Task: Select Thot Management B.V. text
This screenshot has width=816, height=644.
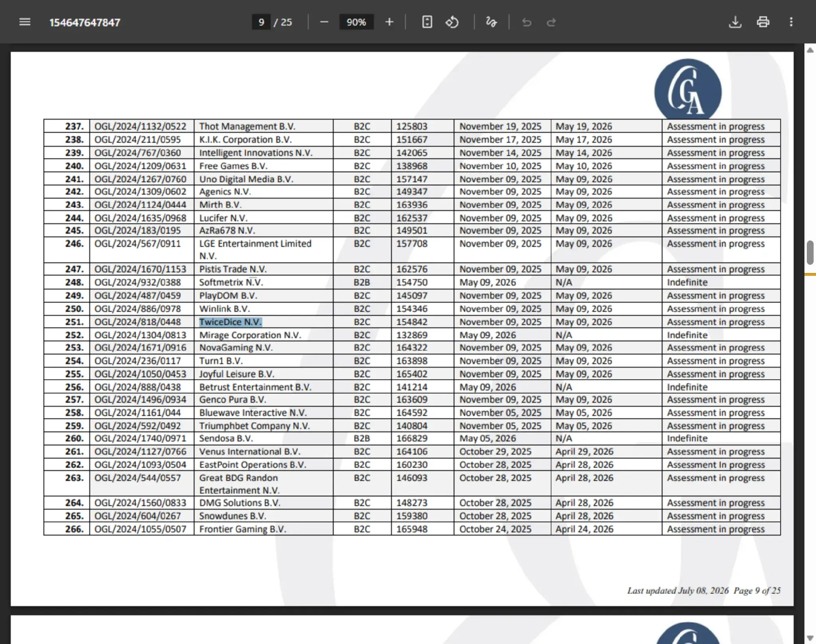Action: point(247,126)
